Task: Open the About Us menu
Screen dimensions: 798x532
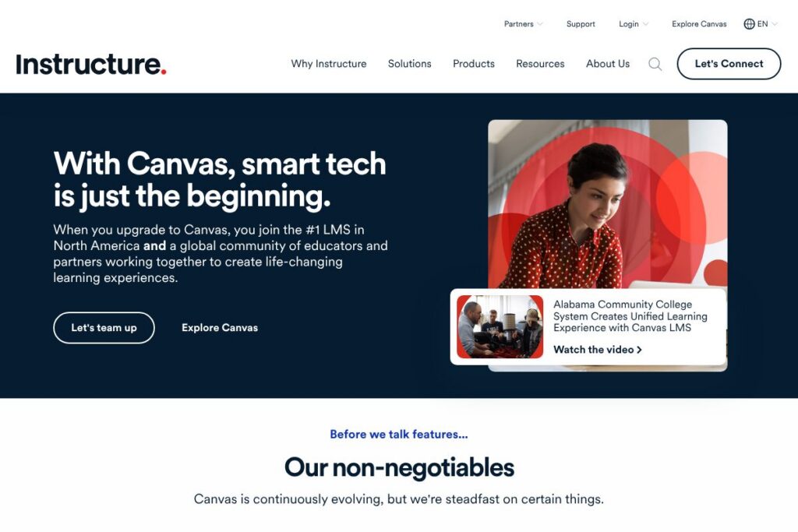Action: coord(608,64)
